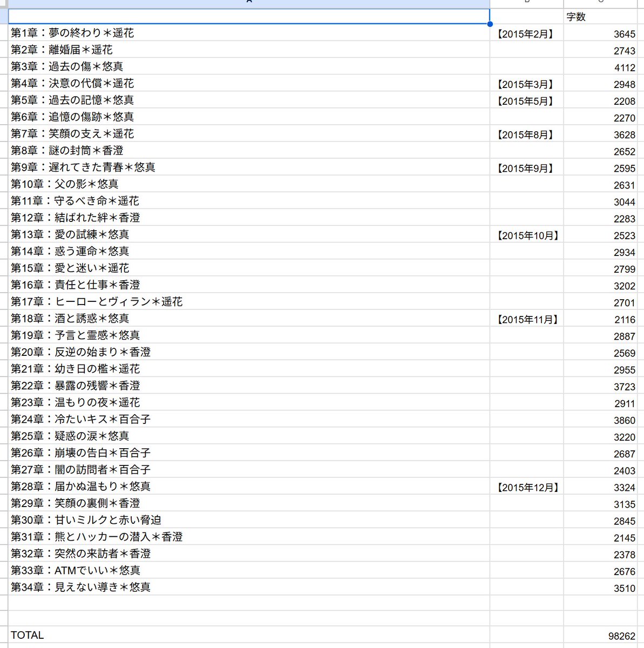644x648 pixels.
Task: Select cell 第27章:闇の訪問者*百合子
Action: (x=249, y=469)
